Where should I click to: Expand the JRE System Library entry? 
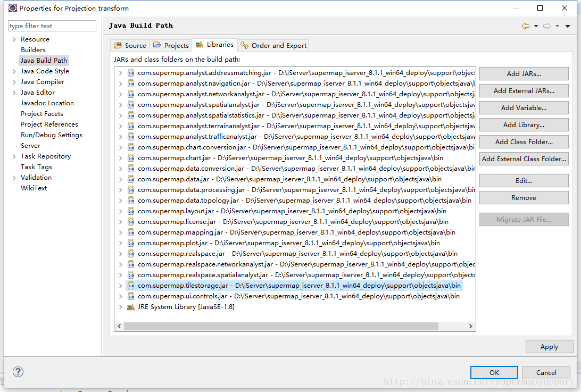pos(120,307)
